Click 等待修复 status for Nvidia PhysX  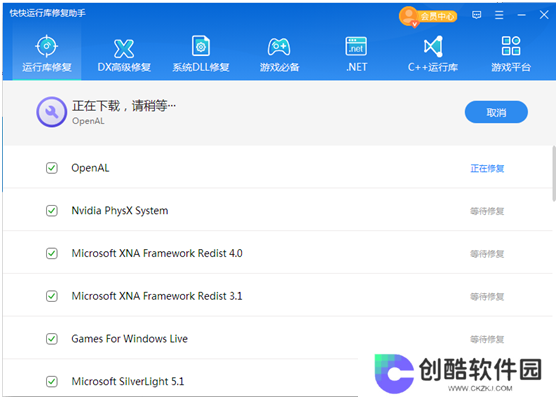click(x=487, y=211)
